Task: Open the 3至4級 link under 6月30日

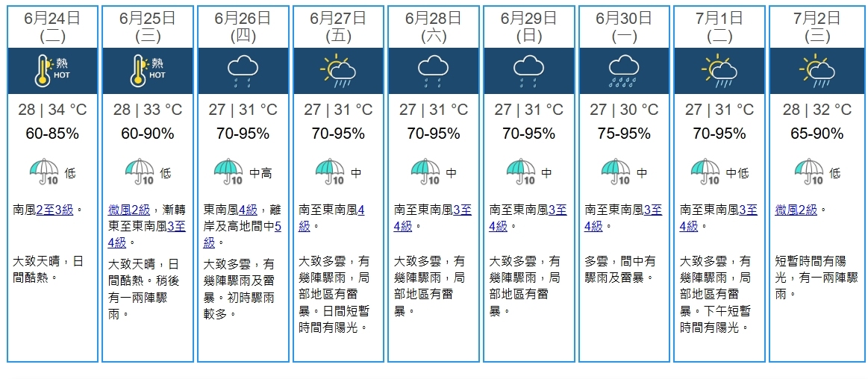Action: click(623, 218)
